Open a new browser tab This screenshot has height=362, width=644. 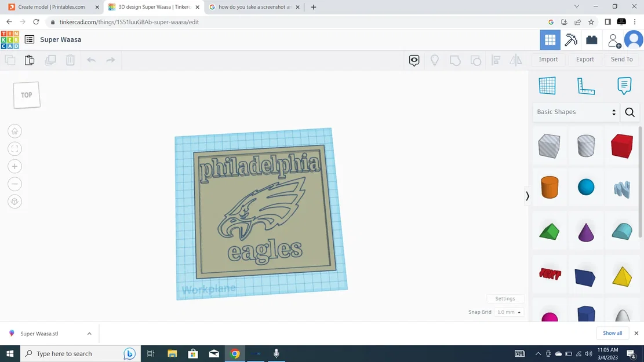point(314,7)
